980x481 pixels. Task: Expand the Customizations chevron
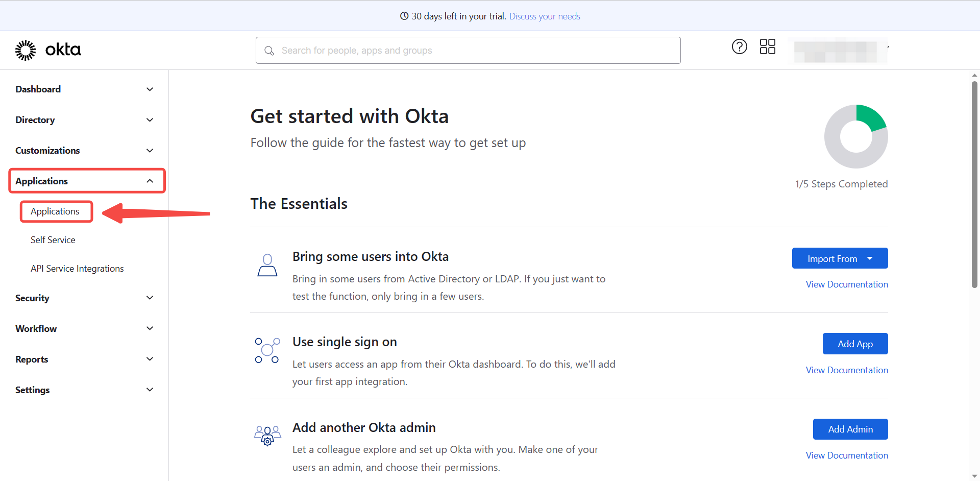(x=150, y=151)
